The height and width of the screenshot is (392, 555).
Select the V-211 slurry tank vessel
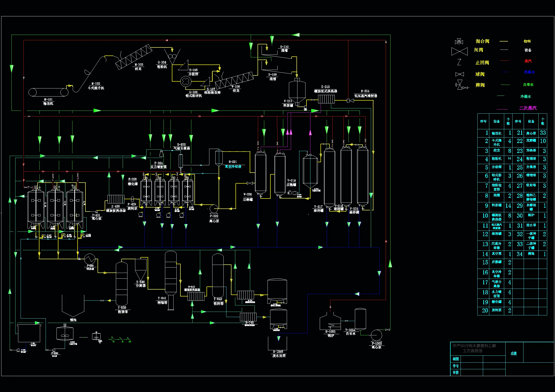tap(297, 91)
